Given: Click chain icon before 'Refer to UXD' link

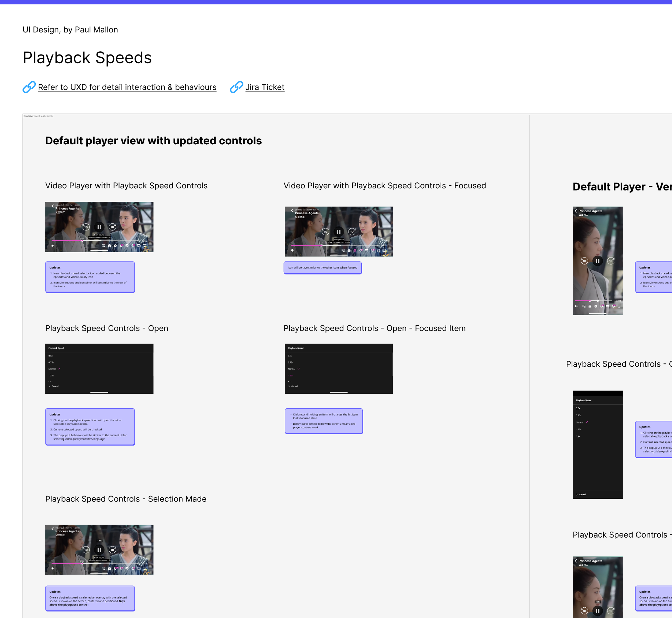Looking at the screenshot, I should (x=29, y=87).
